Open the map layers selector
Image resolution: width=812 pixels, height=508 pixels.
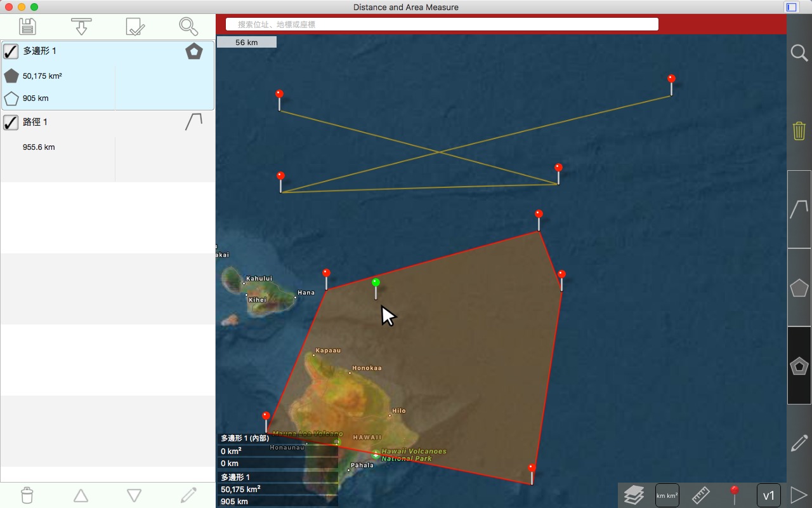[x=634, y=495]
